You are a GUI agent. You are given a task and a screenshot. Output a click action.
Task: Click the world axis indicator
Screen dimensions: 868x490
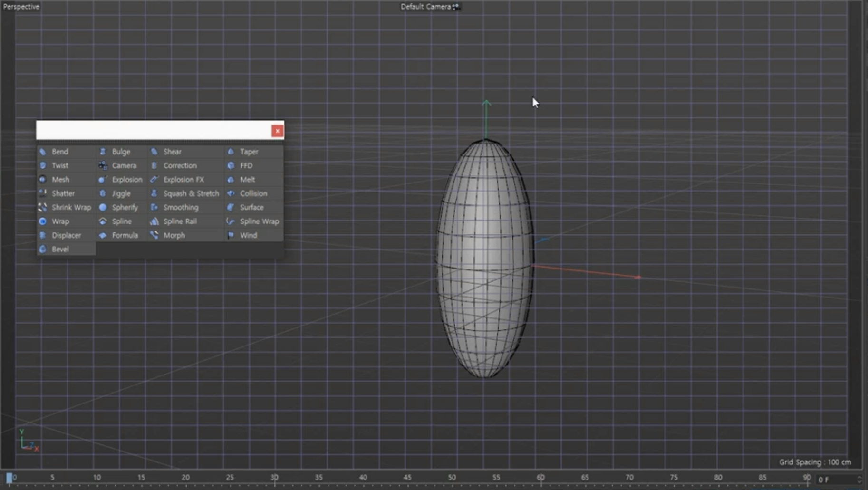tap(29, 440)
